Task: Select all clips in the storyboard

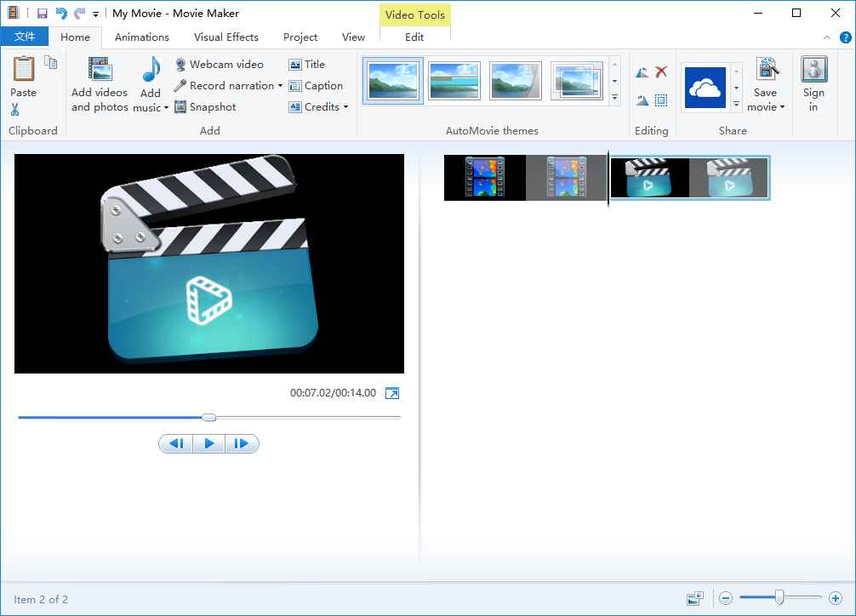Action: click(661, 100)
